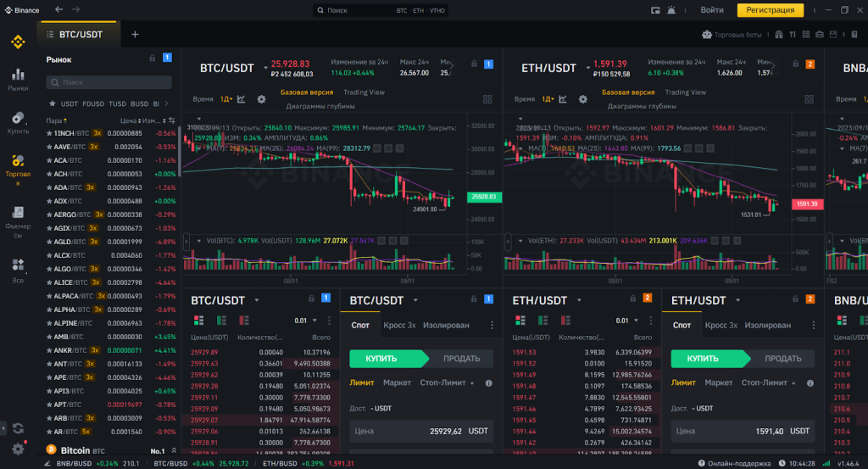Image resolution: width=868 pixels, height=469 pixels.
Task: Go back with the left arrow in the title bar
Action: pos(58,10)
